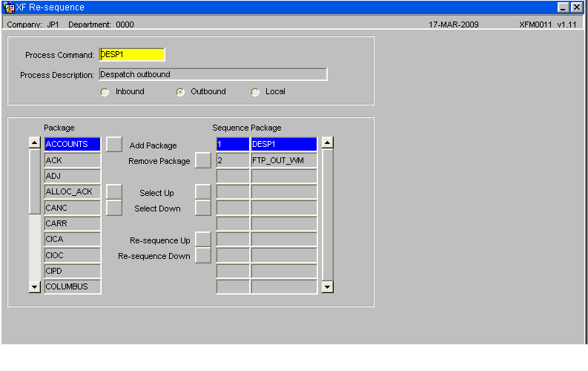The width and height of the screenshot is (588, 371).
Task: Click the Re-sequence Down button
Action: tap(203, 255)
